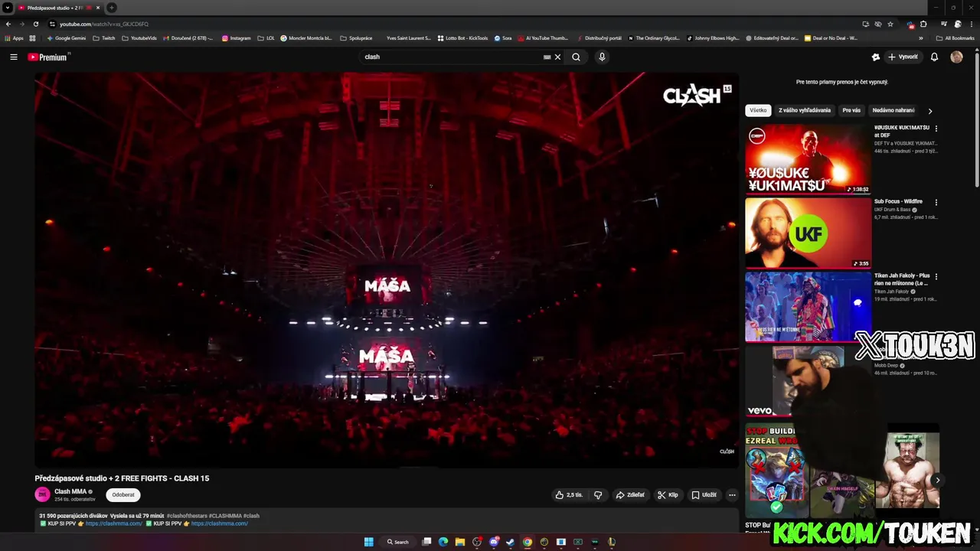Open a new browser tab
Viewport: 980px width, 551px height.
point(111,8)
